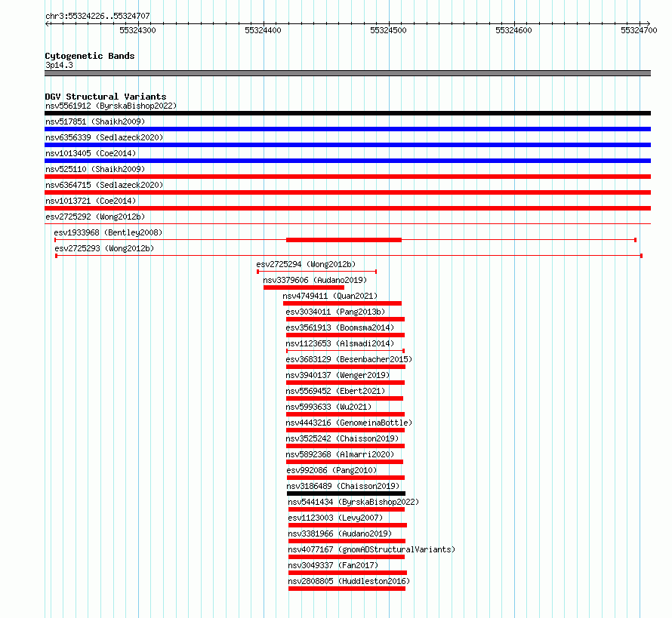Open variant esv3561913 (Boomsma2014) label
The height and width of the screenshot is (618, 672).
(340, 327)
